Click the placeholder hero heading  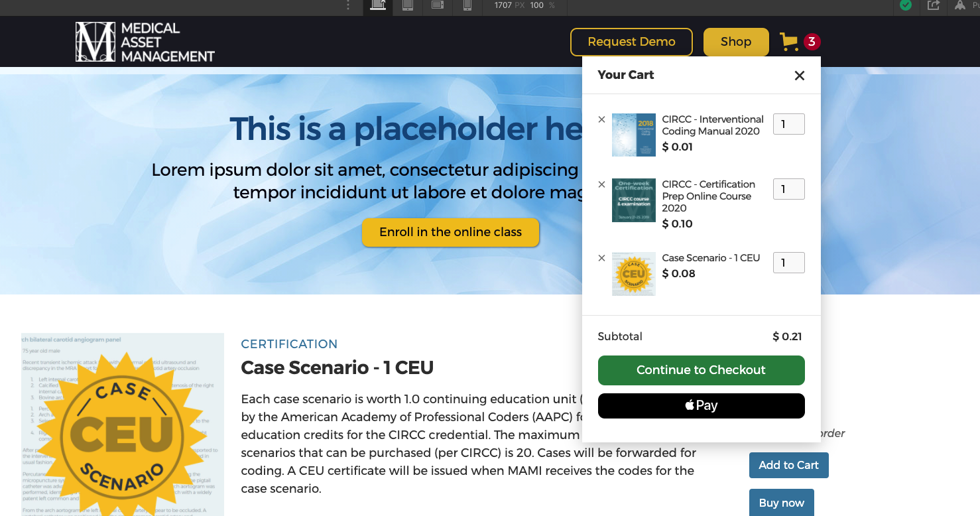coord(406,129)
